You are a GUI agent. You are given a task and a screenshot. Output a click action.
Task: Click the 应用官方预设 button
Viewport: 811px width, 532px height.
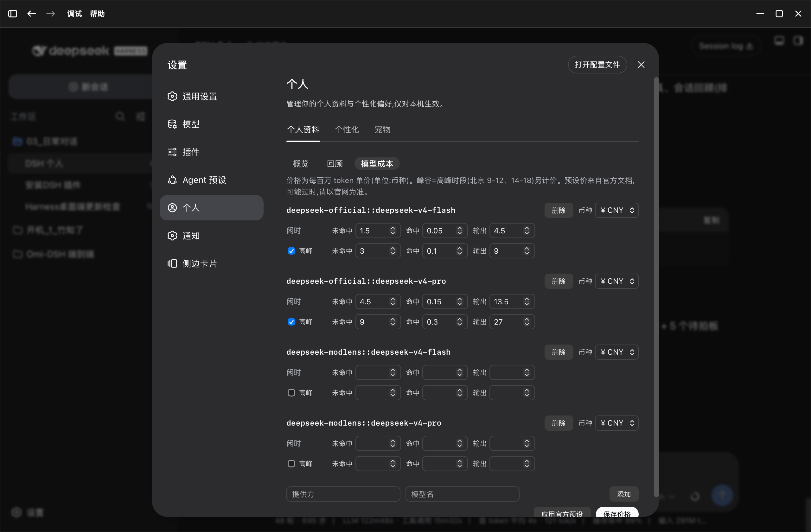click(562, 513)
